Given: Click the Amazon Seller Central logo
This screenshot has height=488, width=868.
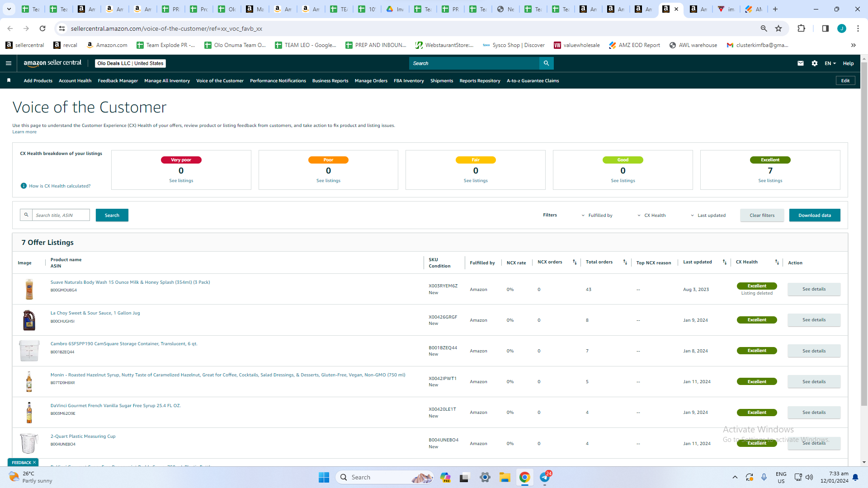Looking at the screenshot, I should (x=52, y=63).
